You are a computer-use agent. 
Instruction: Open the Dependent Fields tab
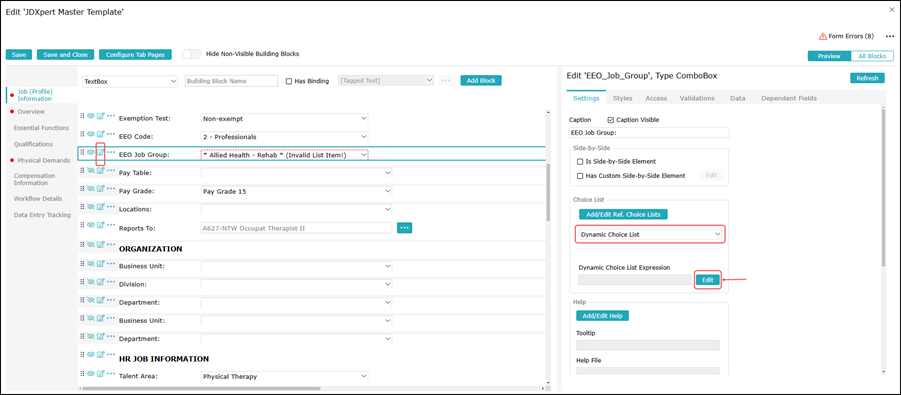(x=789, y=98)
